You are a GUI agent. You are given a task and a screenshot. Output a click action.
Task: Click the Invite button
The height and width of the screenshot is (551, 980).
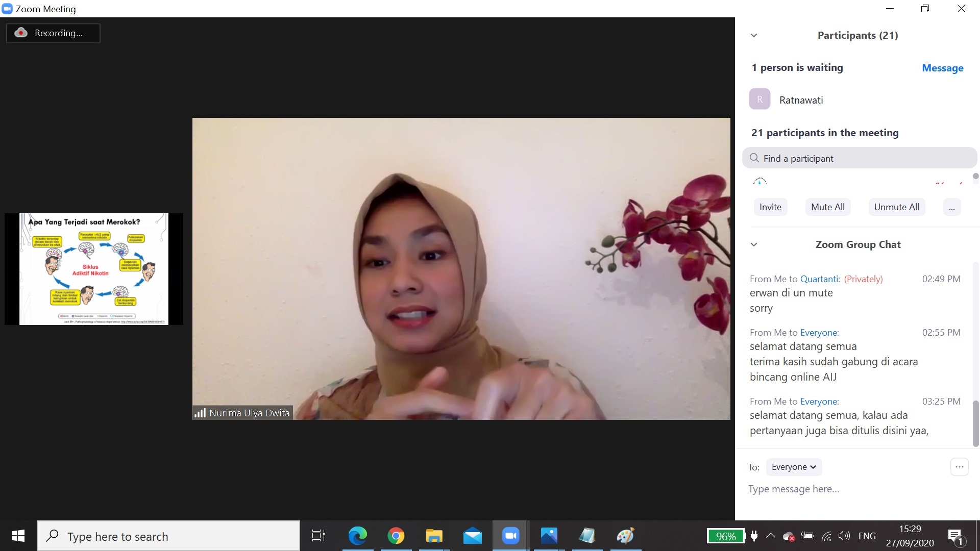[x=770, y=207]
